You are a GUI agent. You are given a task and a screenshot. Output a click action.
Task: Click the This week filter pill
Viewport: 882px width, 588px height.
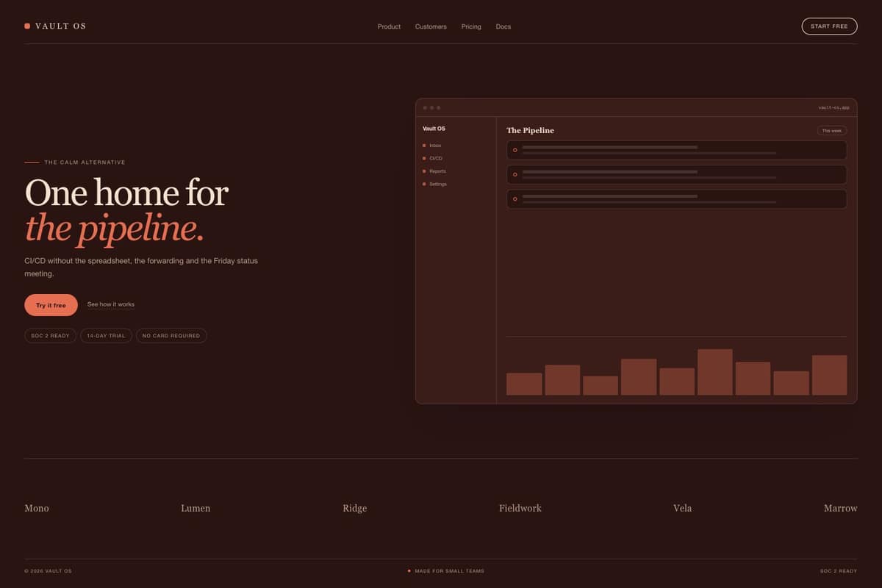(832, 131)
